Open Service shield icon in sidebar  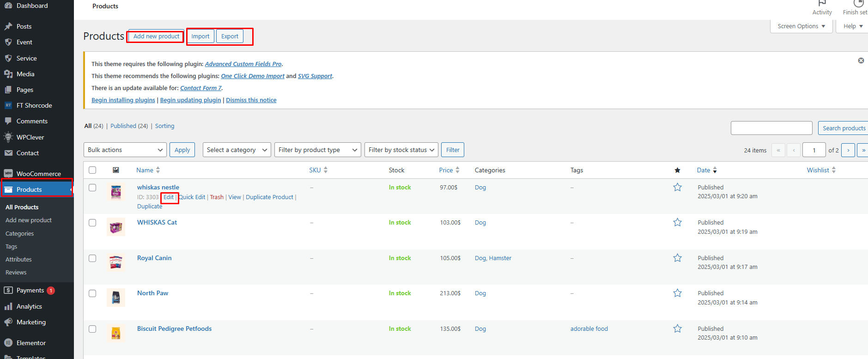[x=8, y=58]
